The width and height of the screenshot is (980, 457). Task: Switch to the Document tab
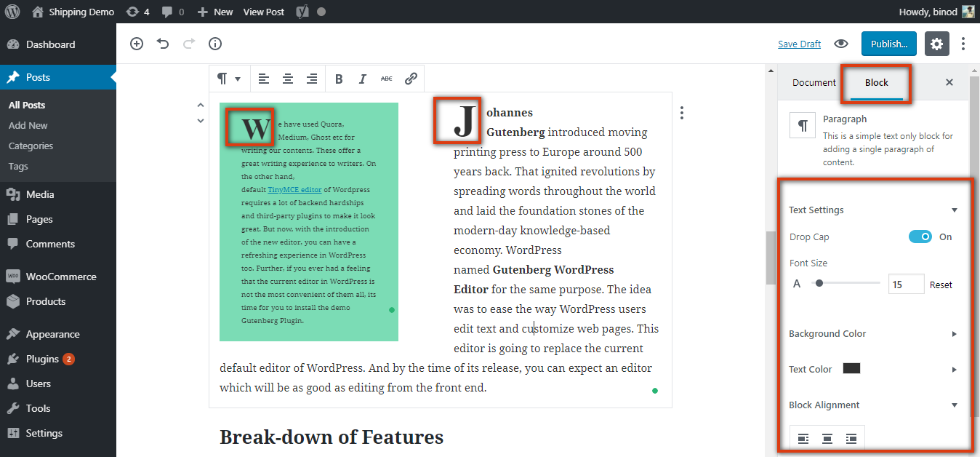tap(814, 82)
